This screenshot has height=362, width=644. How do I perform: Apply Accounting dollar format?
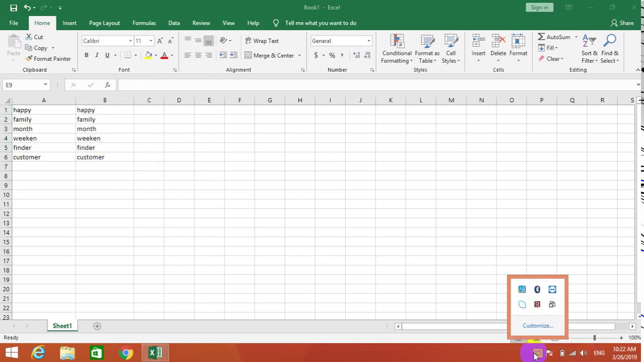pyautogui.click(x=316, y=55)
